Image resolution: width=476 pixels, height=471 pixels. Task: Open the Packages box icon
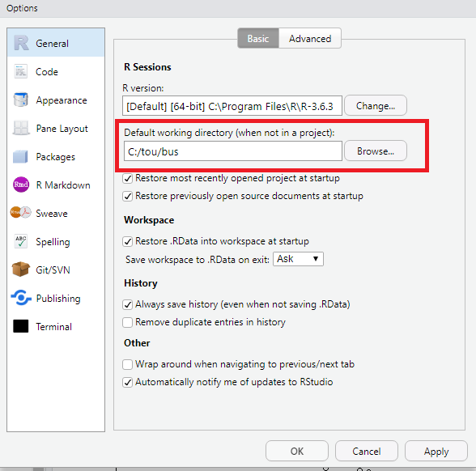[x=21, y=156]
